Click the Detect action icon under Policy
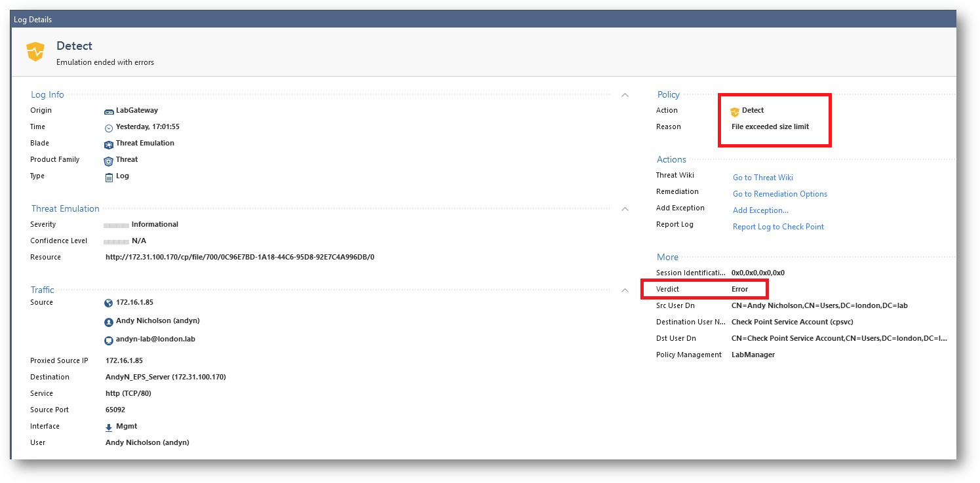Image resolution: width=980 pixels, height=483 pixels. 735,111
